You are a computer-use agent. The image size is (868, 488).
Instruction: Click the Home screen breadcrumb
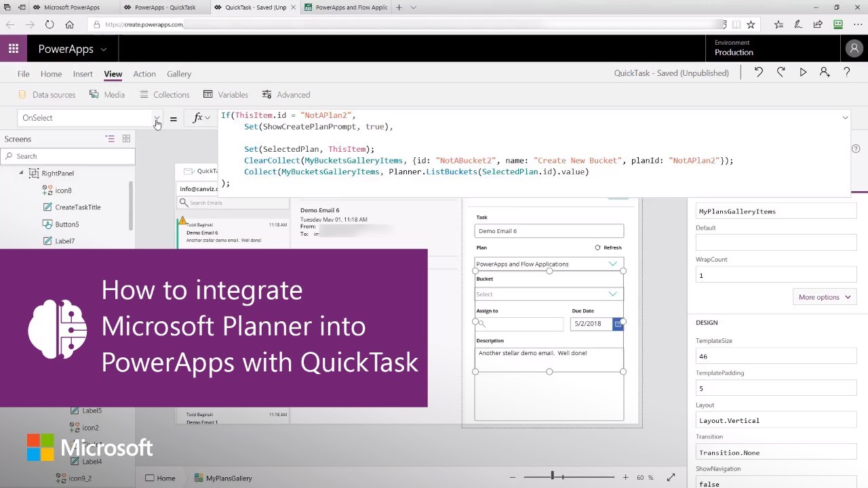click(x=160, y=478)
